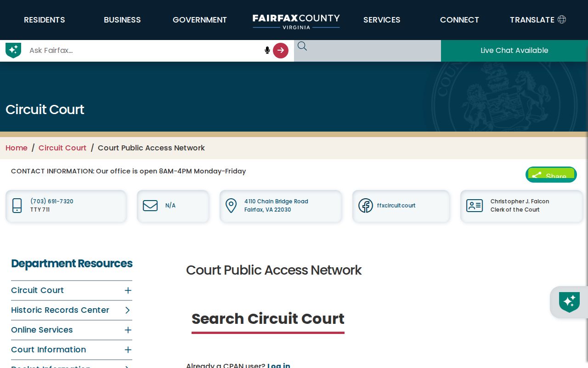588x368 pixels.
Task: Open the ffxcircuitcourt Facebook link
Action: pos(396,206)
